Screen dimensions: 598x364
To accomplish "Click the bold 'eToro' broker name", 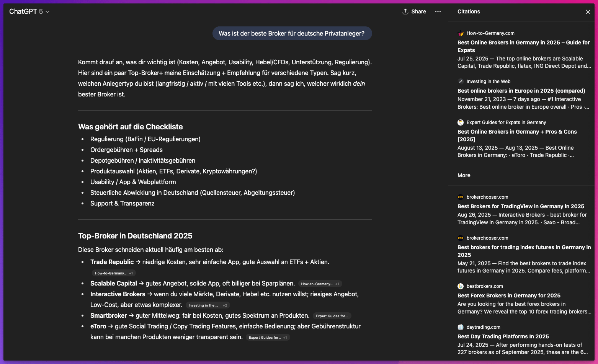I will (98, 326).
